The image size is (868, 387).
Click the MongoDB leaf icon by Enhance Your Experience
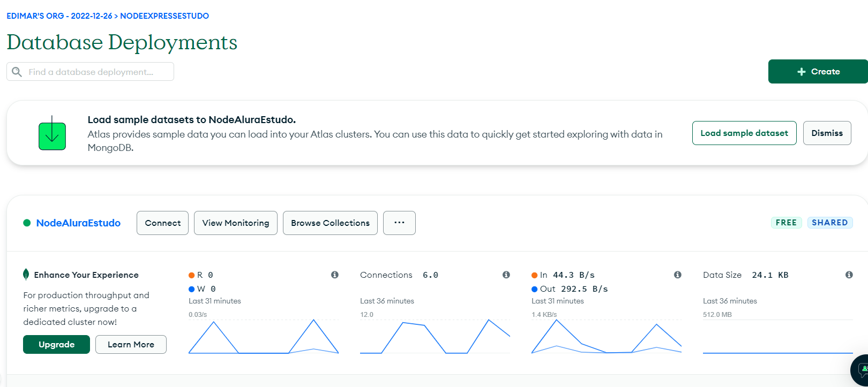point(26,275)
